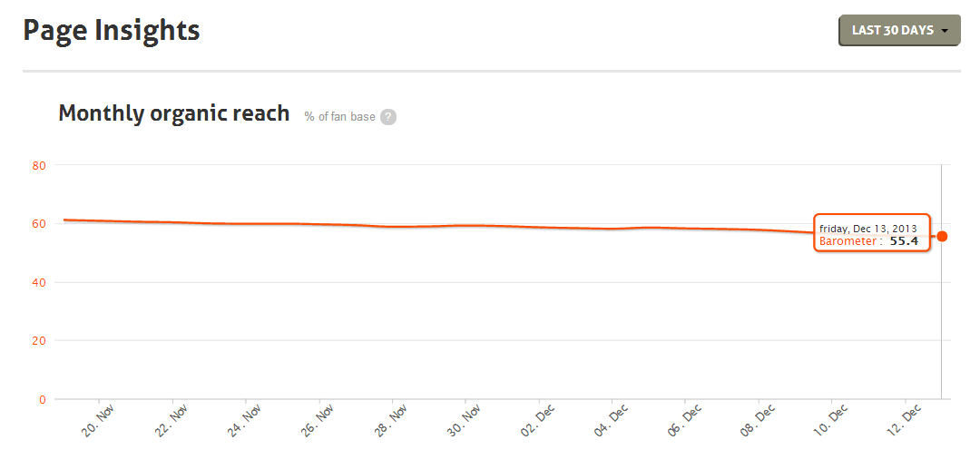Click the 40 y-axis value
Image resolution: width=980 pixels, height=469 pixels.
pyautogui.click(x=38, y=282)
